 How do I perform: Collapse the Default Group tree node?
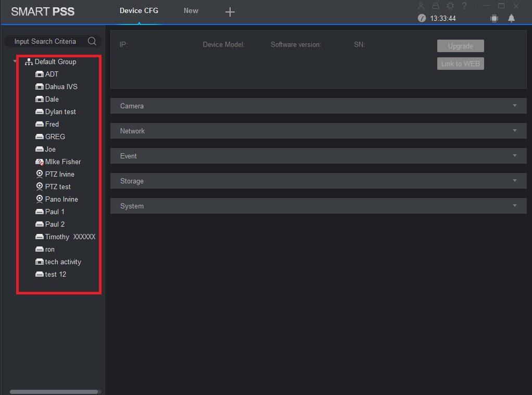point(15,61)
